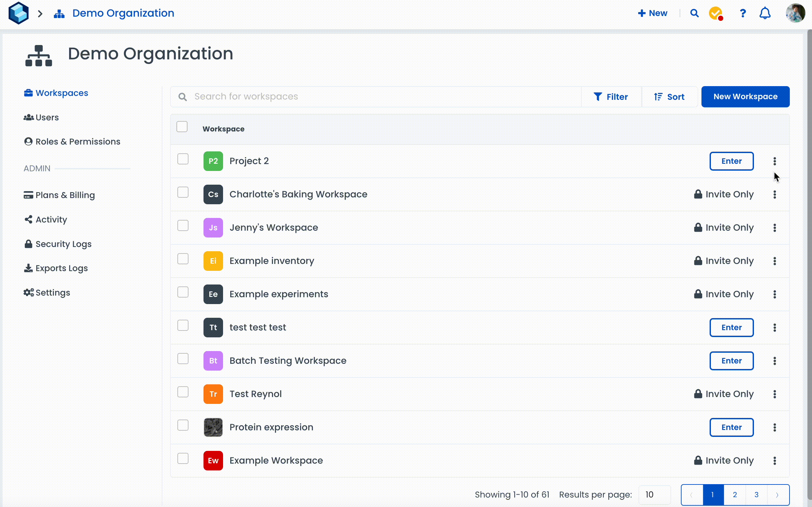
Task: Click the help question mark icon
Action: click(743, 13)
